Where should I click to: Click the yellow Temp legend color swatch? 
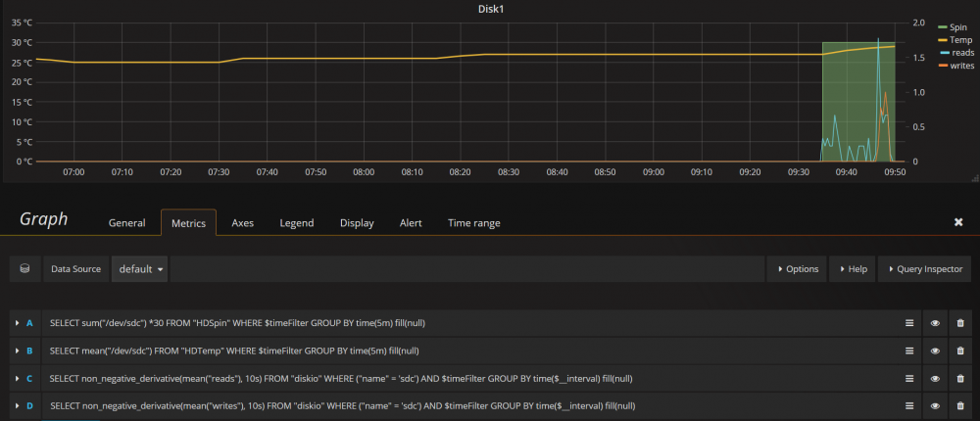tap(943, 40)
